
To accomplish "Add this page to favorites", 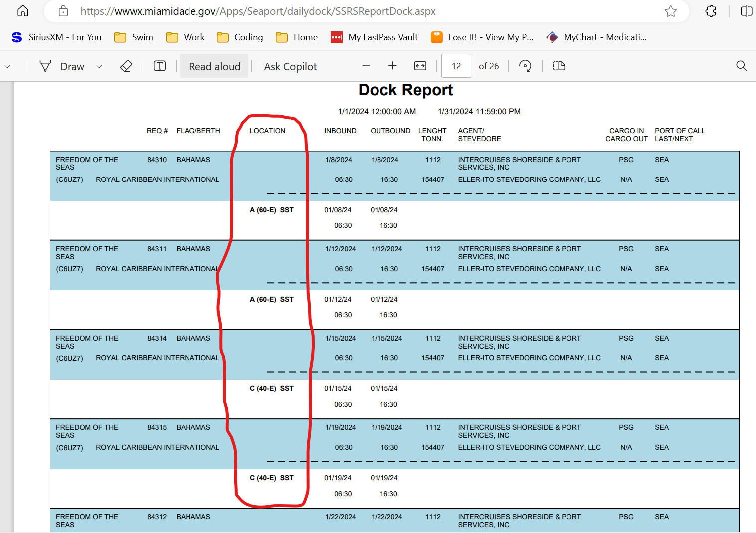I will [670, 11].
